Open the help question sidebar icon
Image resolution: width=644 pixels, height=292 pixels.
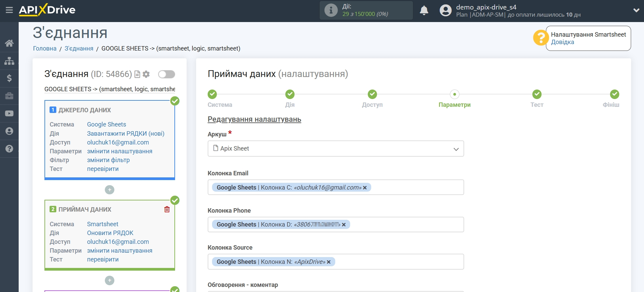[x=9, y=149]
